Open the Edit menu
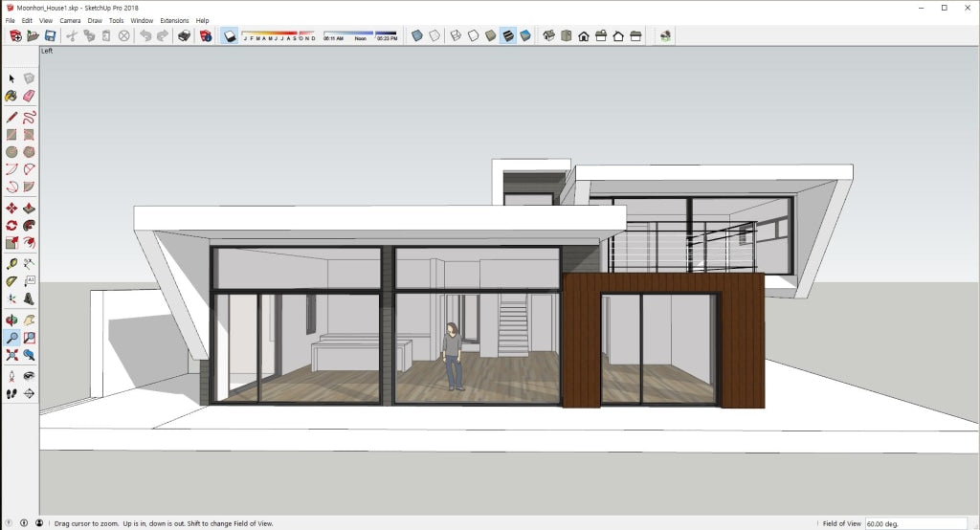Screen dimensions: 980x530 (27, 21)
